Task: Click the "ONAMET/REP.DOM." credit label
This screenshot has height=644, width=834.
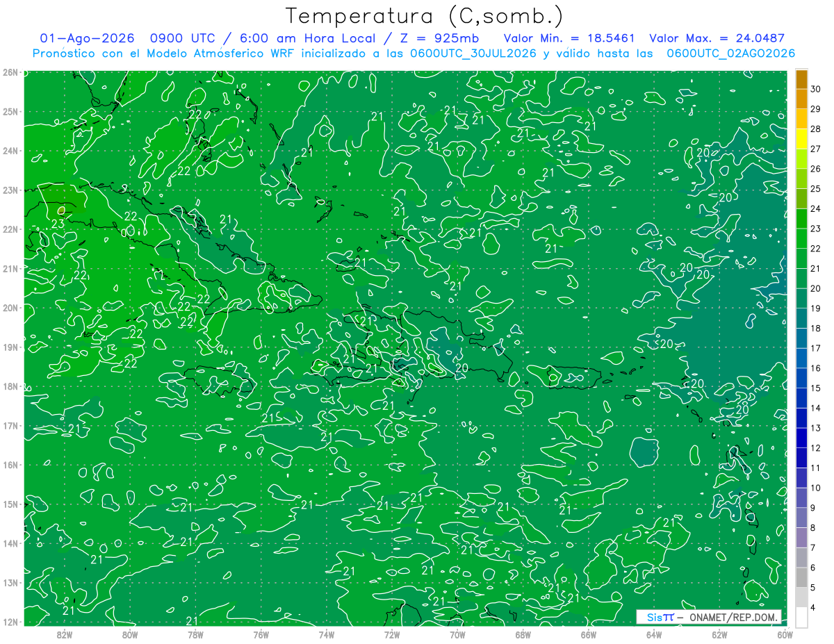Action: tap(735, 617)
